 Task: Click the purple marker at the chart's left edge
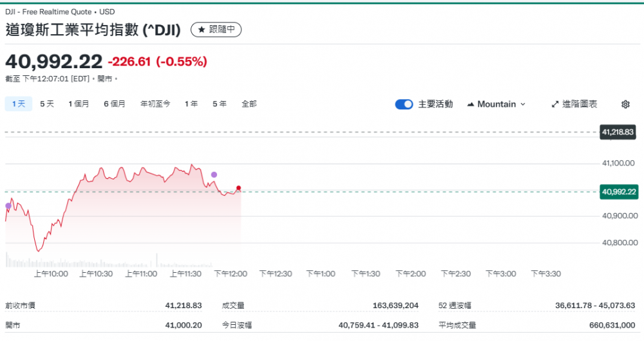point(8,206)
